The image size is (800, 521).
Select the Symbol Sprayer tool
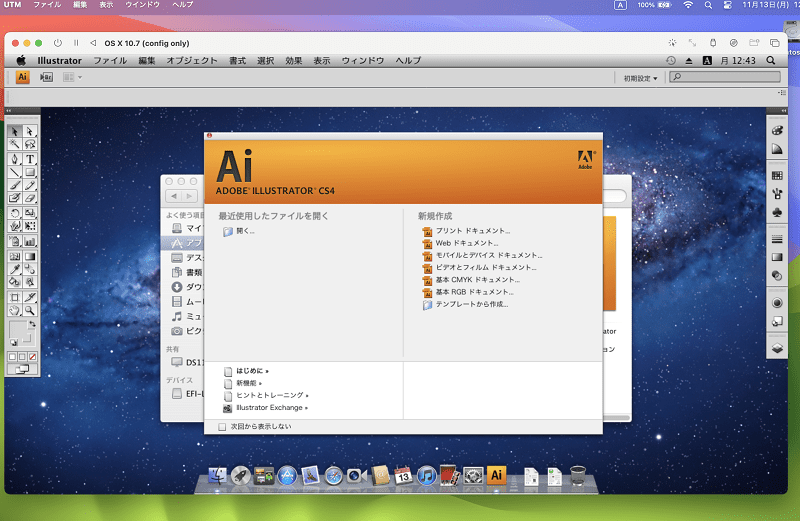15,241
